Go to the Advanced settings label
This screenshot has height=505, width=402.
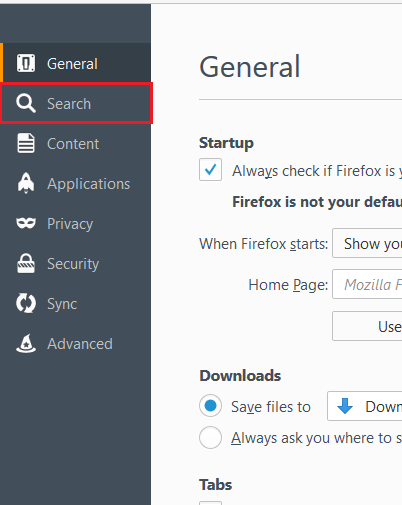coord(80,344)
